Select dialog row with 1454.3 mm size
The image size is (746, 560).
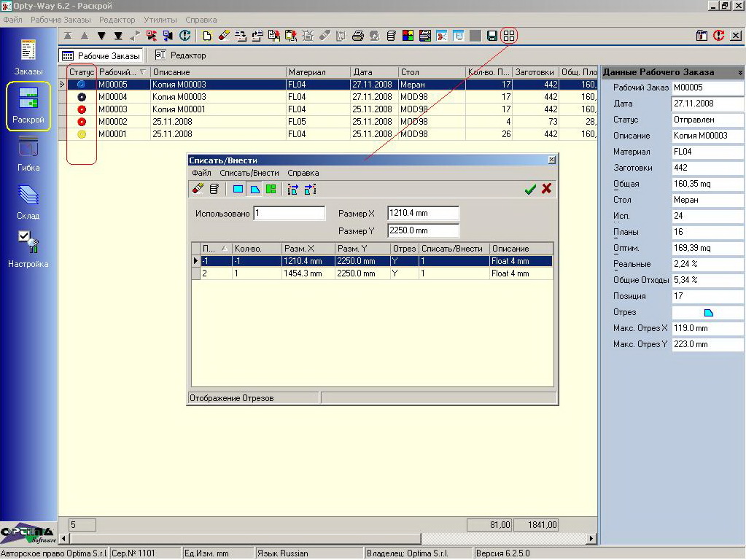372,273
